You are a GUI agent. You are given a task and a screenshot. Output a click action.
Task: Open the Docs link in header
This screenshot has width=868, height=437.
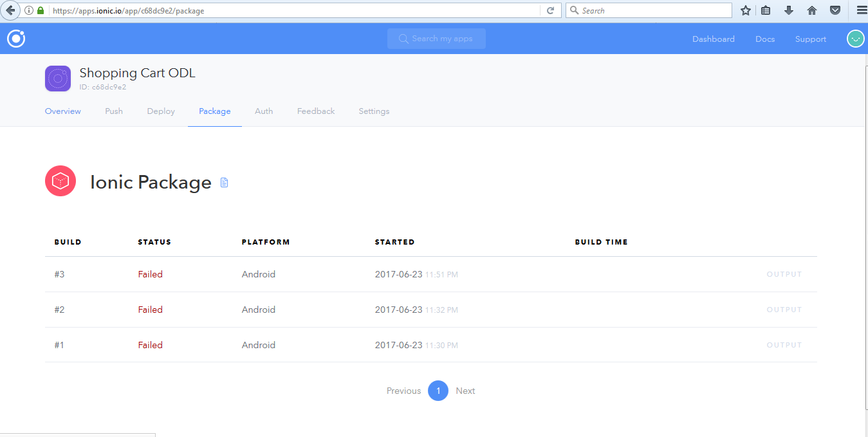(x=765, y=39)
